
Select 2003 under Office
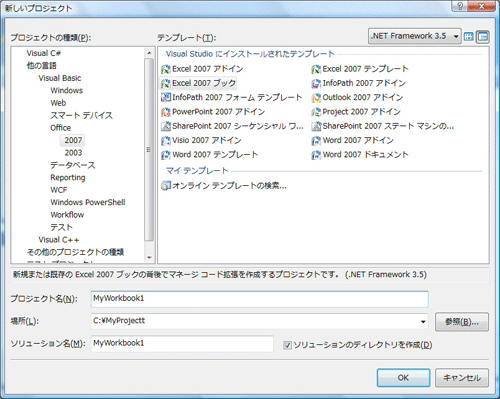[73, 153]
